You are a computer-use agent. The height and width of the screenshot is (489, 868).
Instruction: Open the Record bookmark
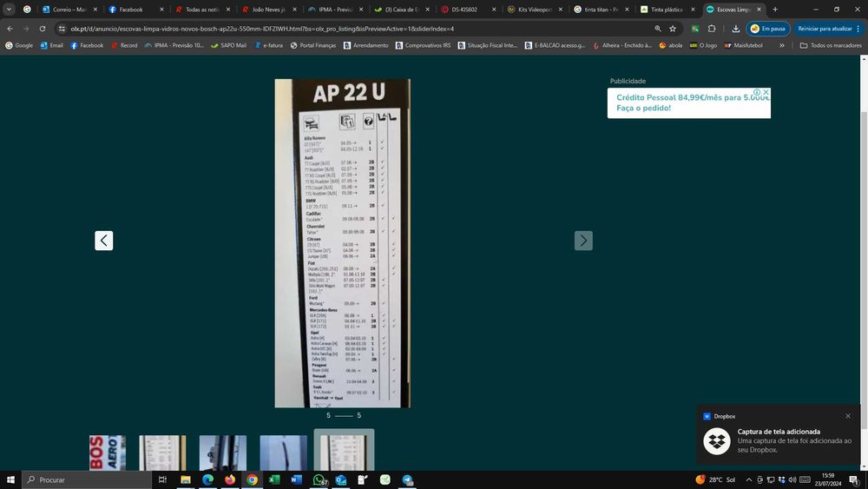click(124, 45)
